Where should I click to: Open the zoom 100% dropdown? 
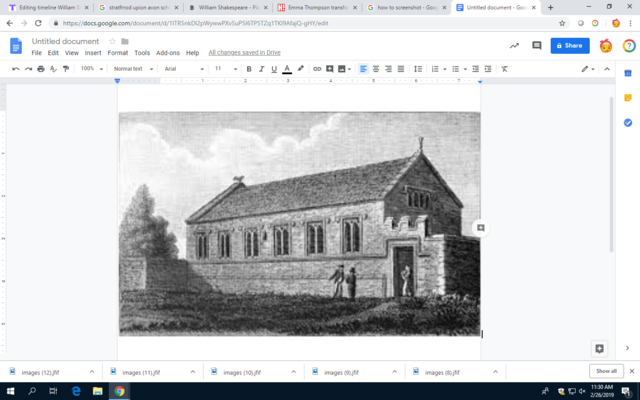click(91, 69)
